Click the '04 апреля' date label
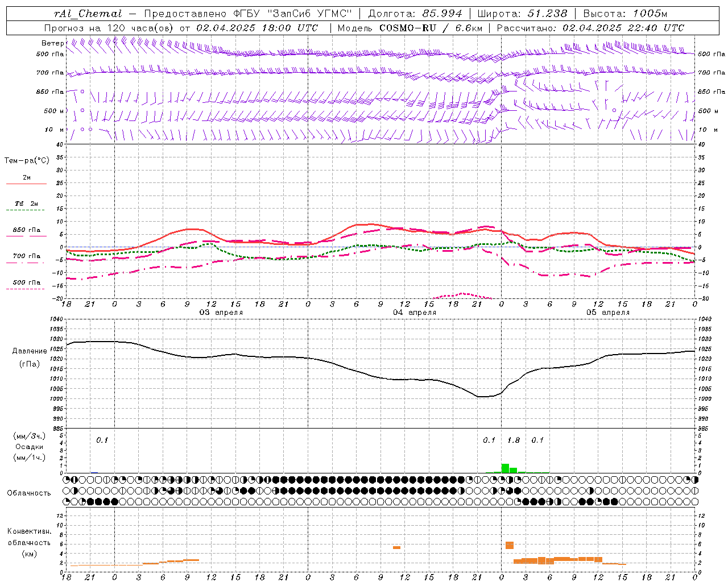 pos(415,313)
